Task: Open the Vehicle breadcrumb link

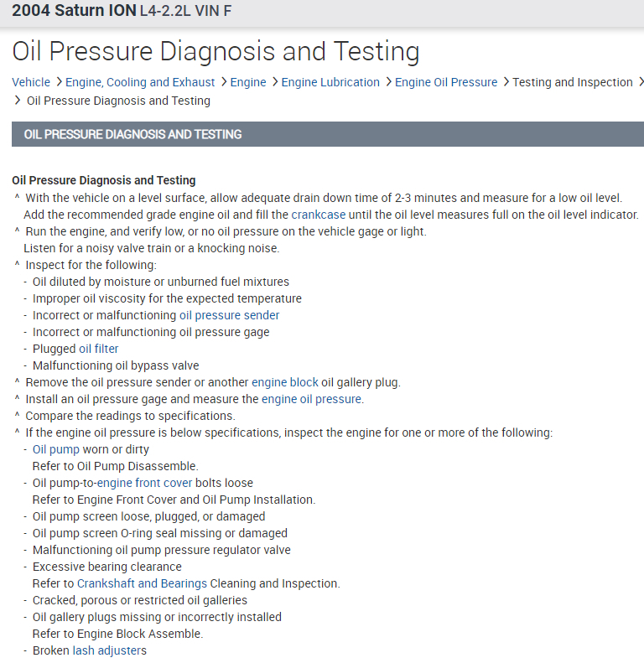Action: 31,82
